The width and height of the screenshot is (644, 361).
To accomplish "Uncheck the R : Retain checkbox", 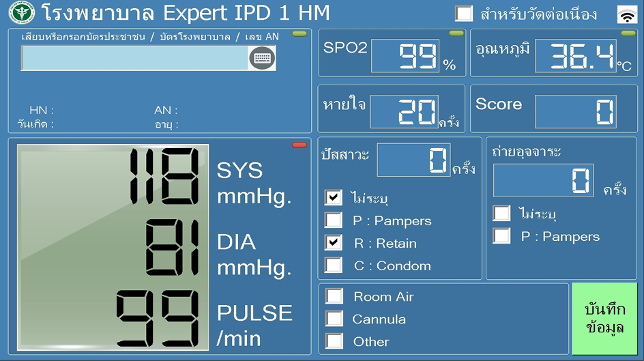I will tap(334, 243).
